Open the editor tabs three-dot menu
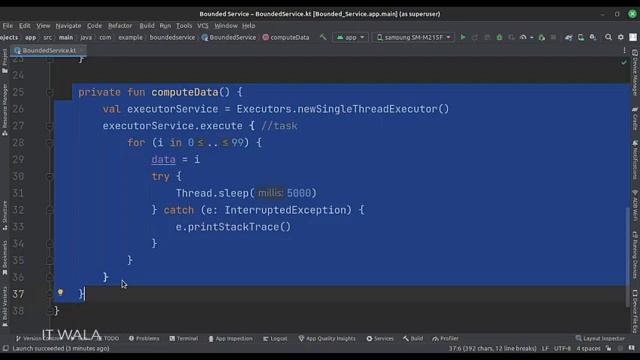Screen dimensions: 640x360 pyautogui.click(x=624, y=50)
